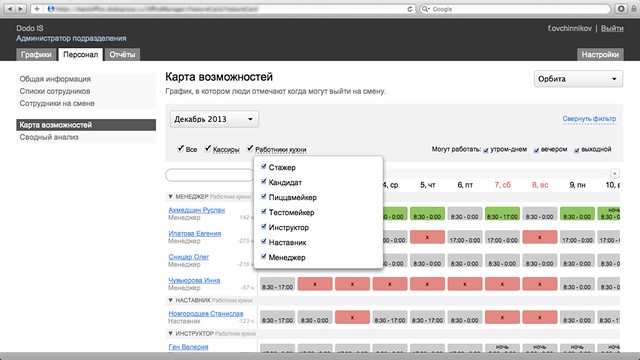
Task: Toggle the вечером availability checkbox
Action: [x=536, y=150]
